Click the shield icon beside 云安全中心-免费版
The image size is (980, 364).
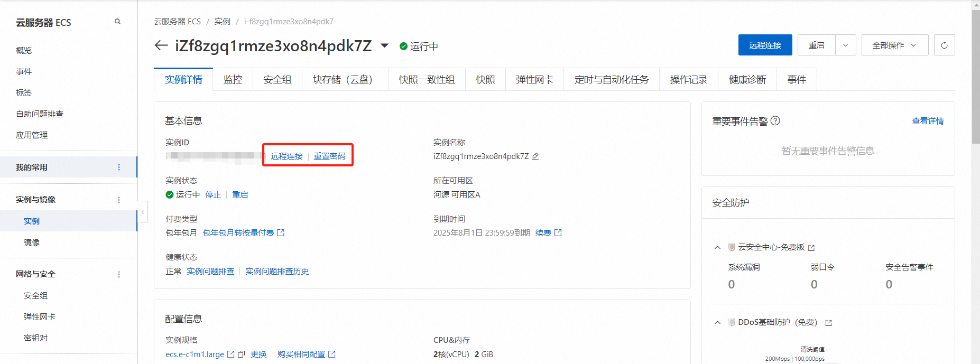[x=732, y=247]
